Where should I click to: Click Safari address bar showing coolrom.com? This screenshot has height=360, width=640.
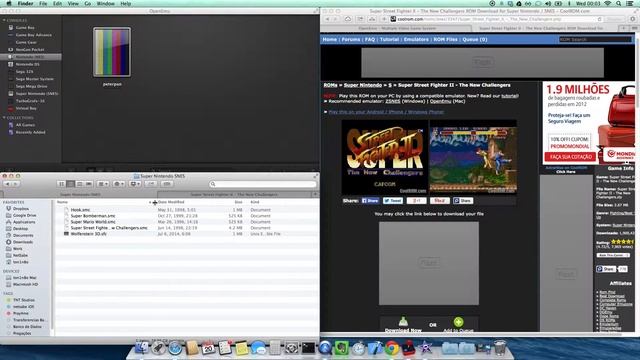tap(496, 19)
